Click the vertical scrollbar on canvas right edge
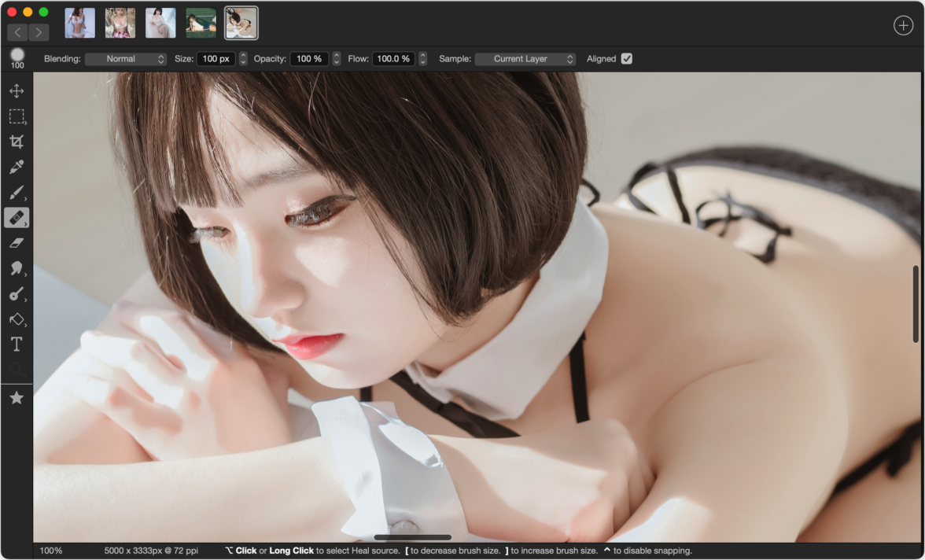925x560 pixels. 916,304
